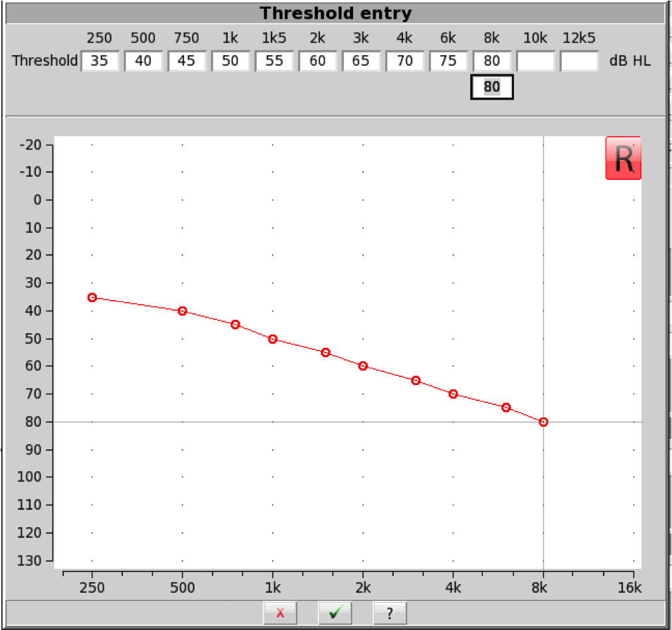Confirm thresholds with green checkmark button

(335, 613)
